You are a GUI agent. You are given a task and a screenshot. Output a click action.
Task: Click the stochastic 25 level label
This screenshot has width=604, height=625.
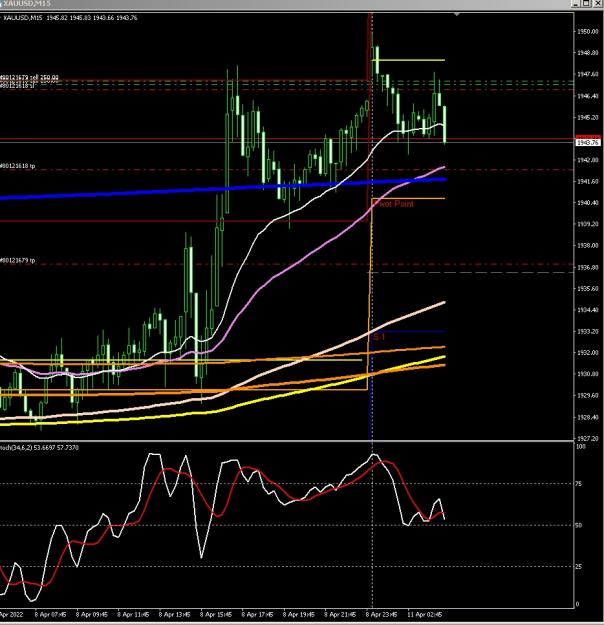[579, 567]
